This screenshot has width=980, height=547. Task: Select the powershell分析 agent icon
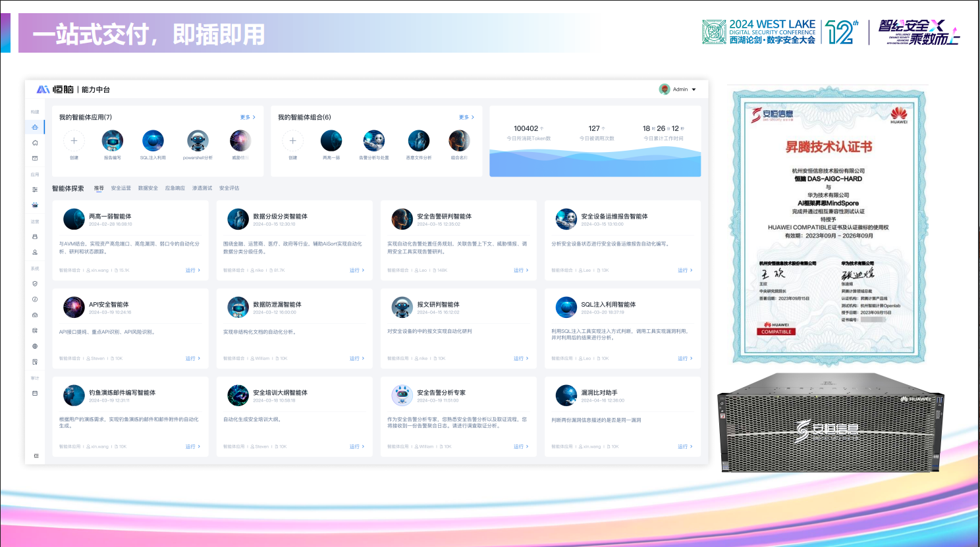(x=196, y=140)
